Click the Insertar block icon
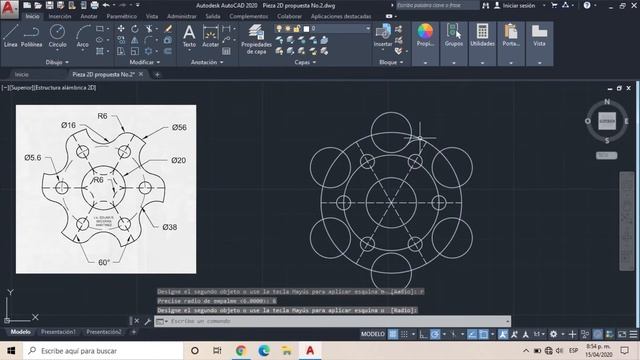The height and width of the screenshot is (360, 640). tap(383, 35)
